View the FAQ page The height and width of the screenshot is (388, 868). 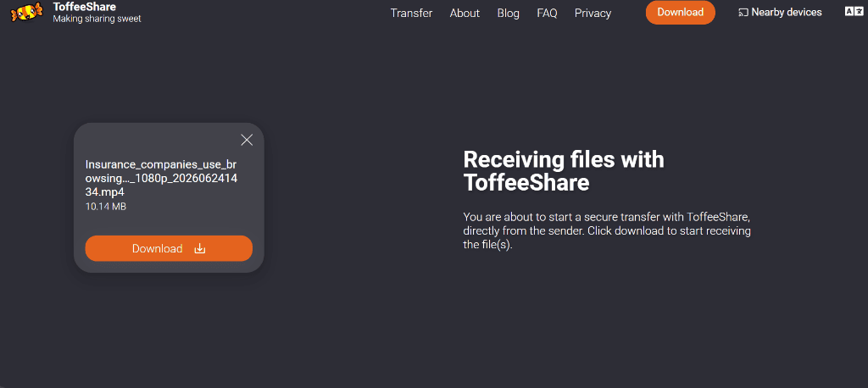tap(547, 13)
